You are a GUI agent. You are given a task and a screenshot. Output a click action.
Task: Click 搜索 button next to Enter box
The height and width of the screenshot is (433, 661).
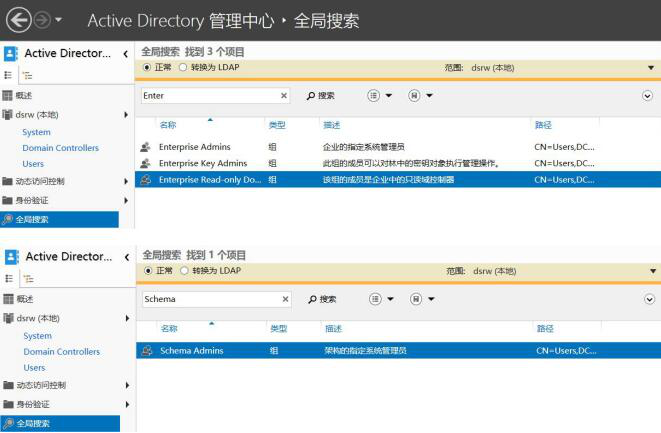(321, 96)
